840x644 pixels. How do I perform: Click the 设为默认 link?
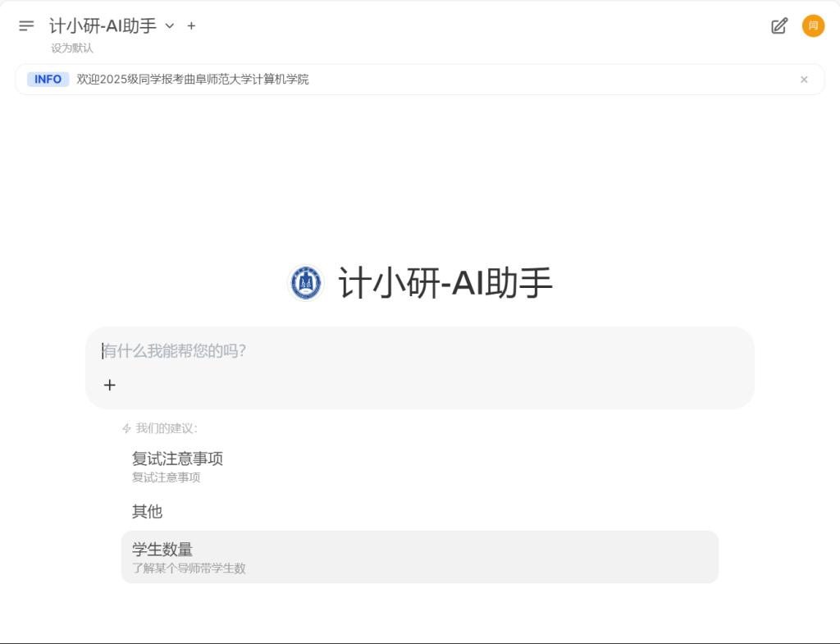72,48
